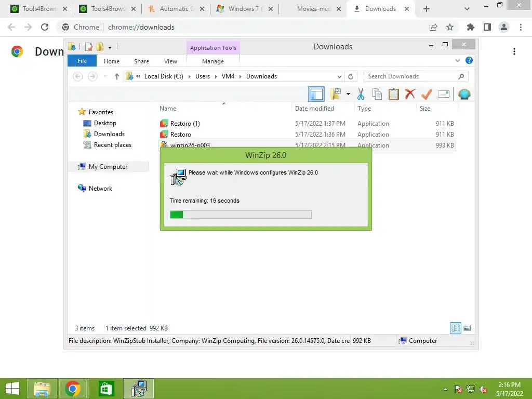Sort by the Name column header
This screenshot has width=532, height=399.
[224, 109]
